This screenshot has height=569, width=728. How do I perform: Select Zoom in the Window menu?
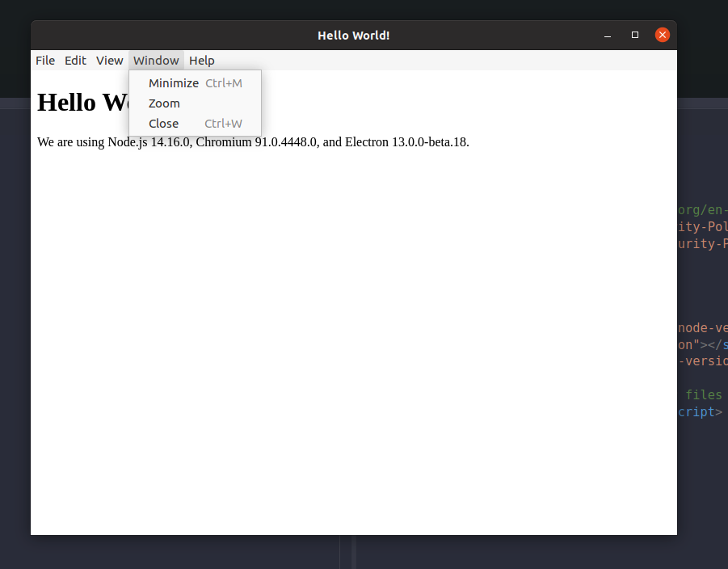[164, 103]
